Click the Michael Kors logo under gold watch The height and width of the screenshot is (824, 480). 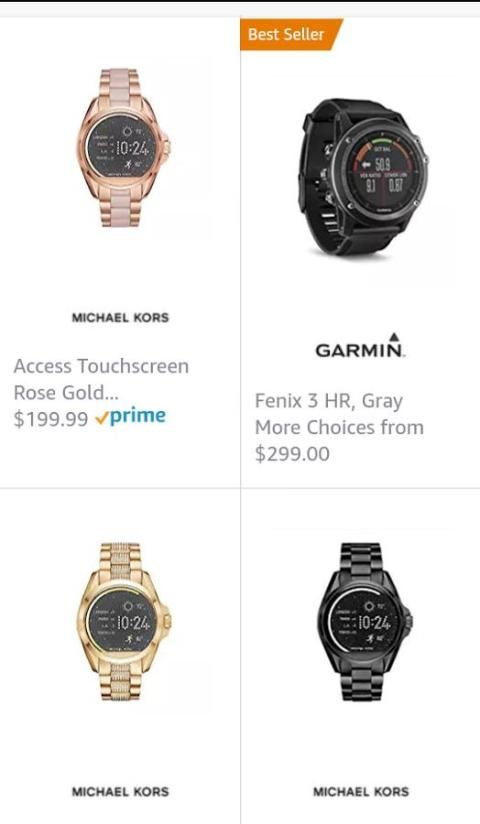(x=120, y=791)
